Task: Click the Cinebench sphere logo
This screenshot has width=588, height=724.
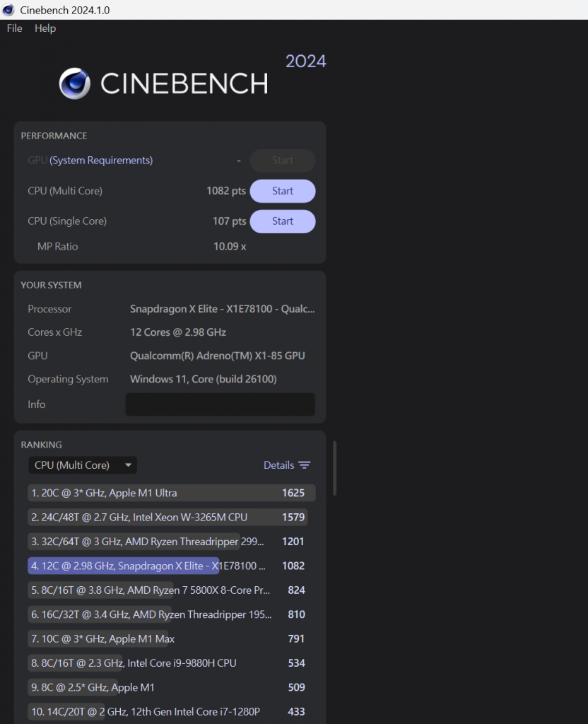Action: coord(74,83)
